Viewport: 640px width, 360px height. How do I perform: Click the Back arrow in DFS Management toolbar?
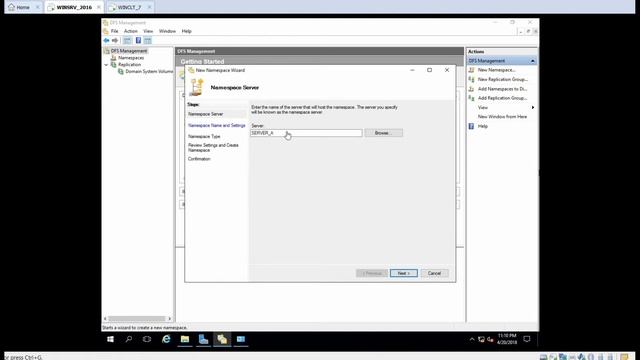click(x=107, y=40)
